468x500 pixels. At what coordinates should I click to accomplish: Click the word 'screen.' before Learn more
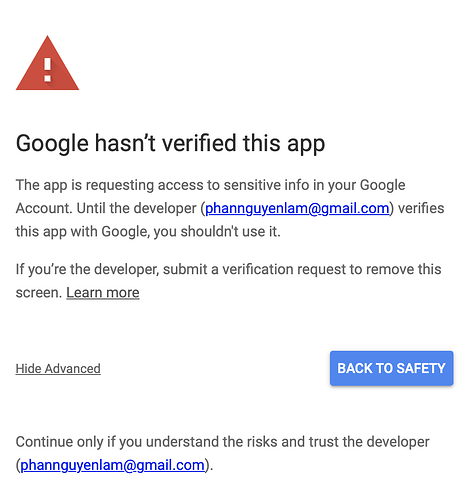pyautogui.click(x=39, y=293)
